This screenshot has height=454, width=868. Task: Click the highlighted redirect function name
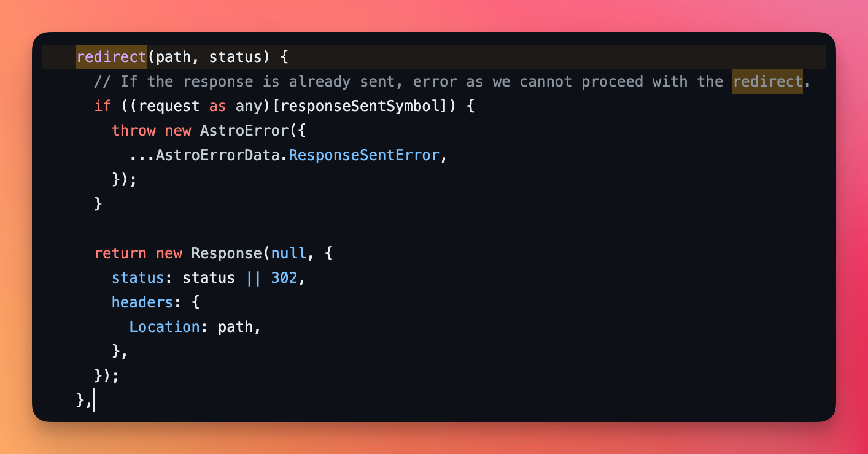point(111,57)
